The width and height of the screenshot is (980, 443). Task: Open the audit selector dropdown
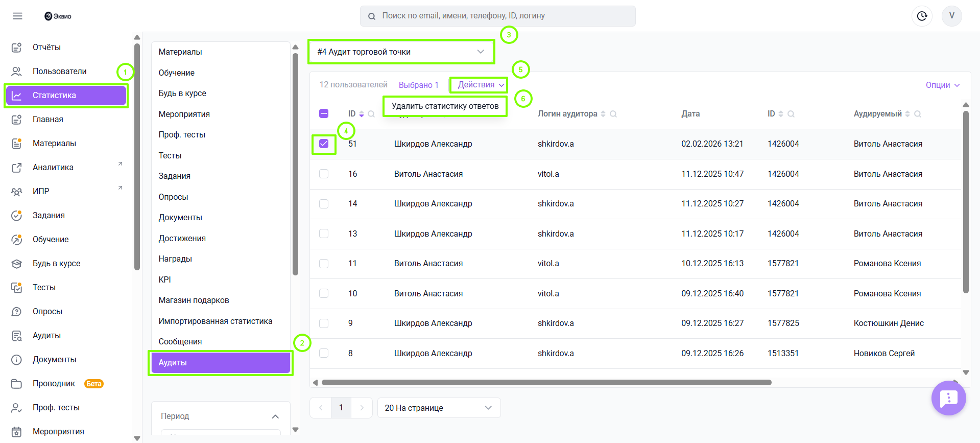(x=401, y=52)
